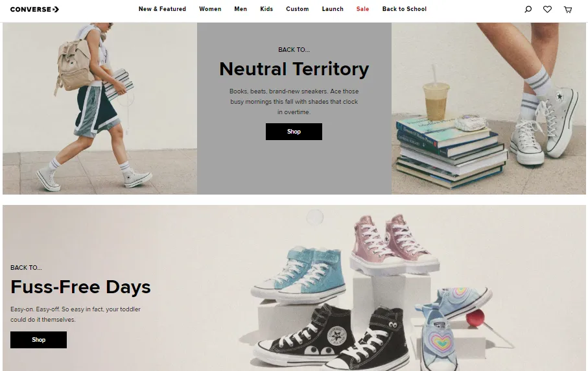Go home via the Converse logo
This screenshot has height=371, width=588.
(x=34, y=9)
